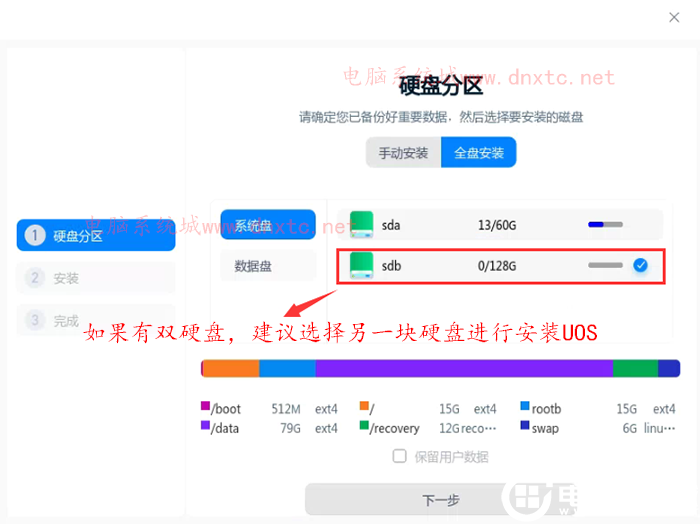Select the sda 13/60G disk row
This screenshot has height=524, width=700.
[500, 225]
